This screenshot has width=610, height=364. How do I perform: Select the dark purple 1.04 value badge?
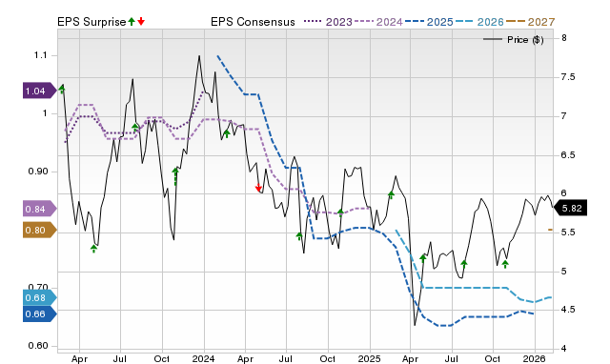(x=40, y=91)
